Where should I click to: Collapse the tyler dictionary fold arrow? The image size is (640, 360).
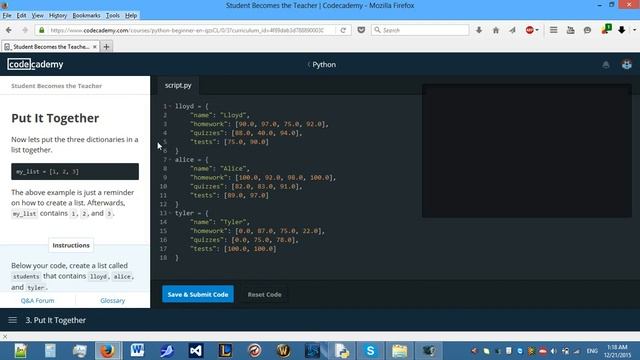[170, 213]
